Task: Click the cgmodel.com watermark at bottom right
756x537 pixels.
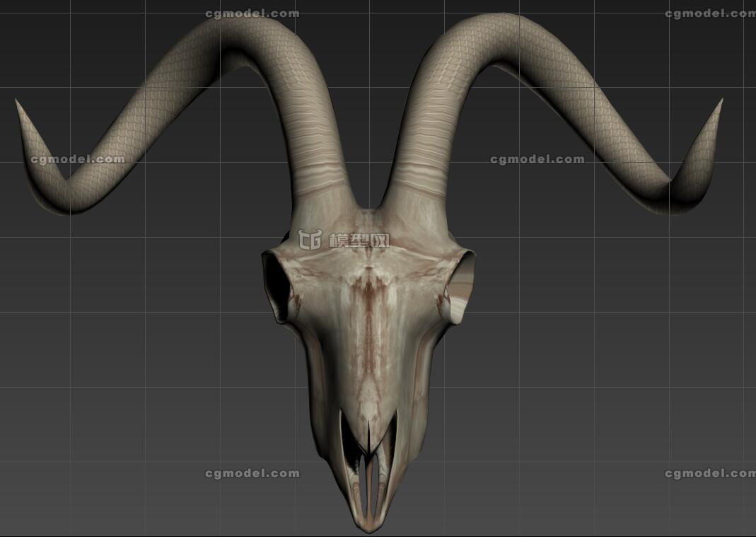Action: [x=710, y=473]
